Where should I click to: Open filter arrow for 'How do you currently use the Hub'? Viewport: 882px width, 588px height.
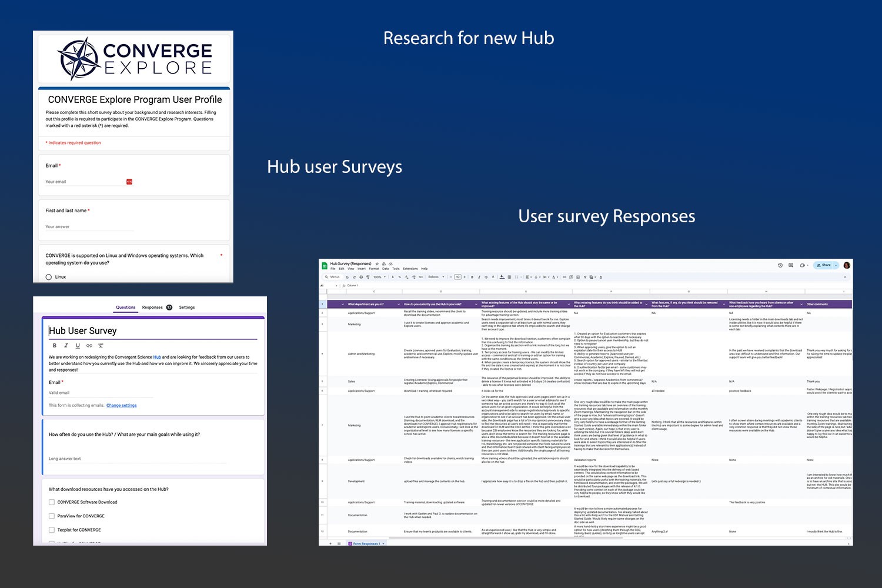click(476, 304)
